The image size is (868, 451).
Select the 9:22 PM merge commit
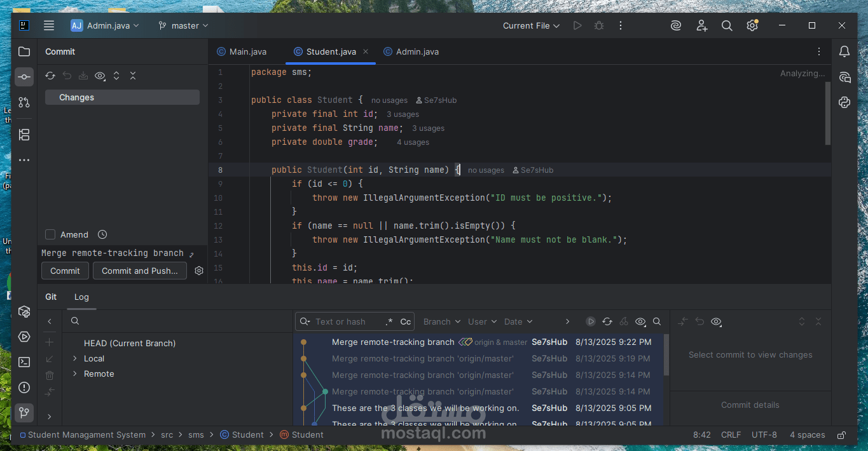point(479,342)
